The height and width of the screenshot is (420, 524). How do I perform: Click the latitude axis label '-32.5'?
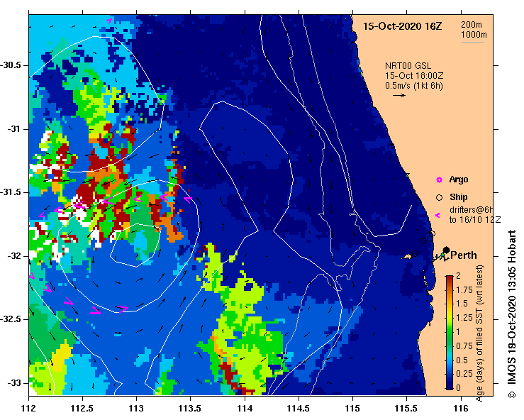[11, 319]
